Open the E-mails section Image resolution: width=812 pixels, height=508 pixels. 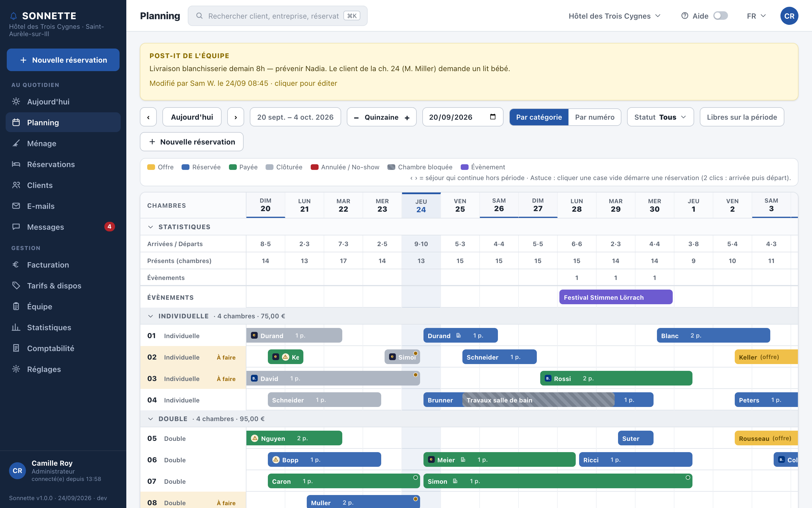click(x=63, y=206)
